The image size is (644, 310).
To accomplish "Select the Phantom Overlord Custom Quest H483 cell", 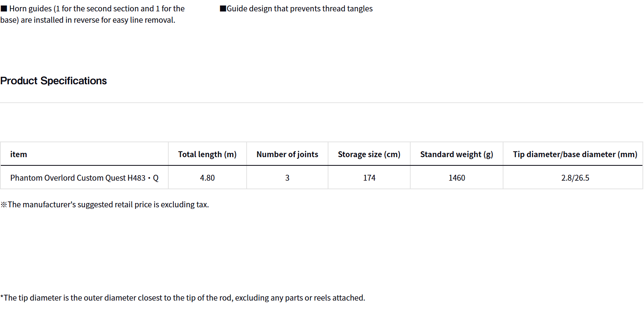I will coord(84,178).
